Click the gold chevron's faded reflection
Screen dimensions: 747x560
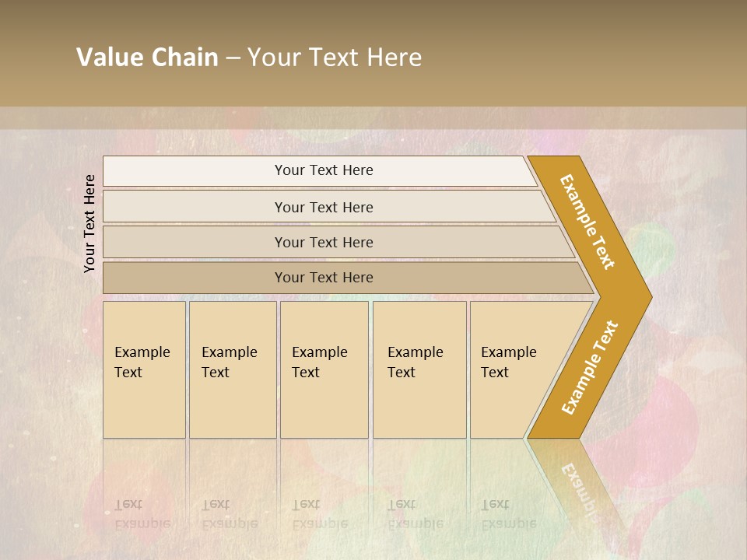click(x=580, y=482)
